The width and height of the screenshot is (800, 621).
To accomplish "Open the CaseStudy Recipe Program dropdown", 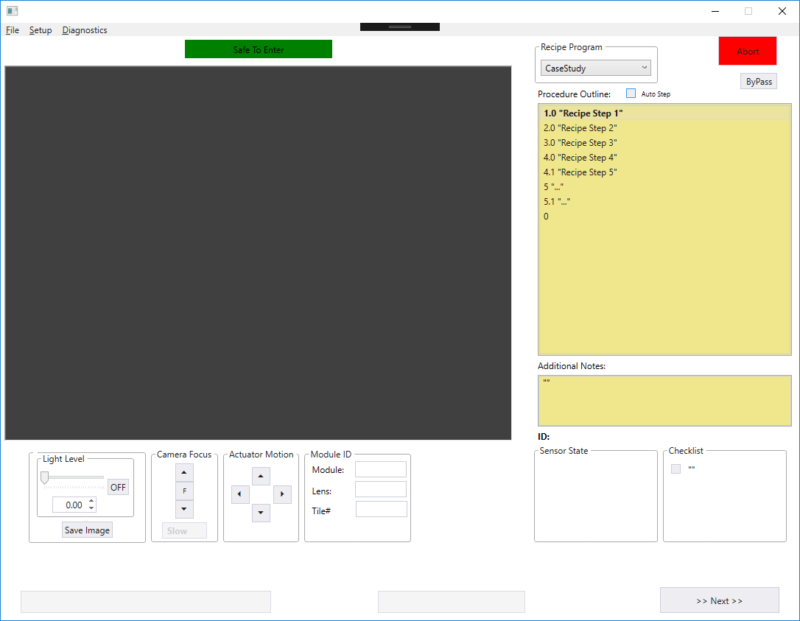I will pyautogui.click(x=645, y=67).
